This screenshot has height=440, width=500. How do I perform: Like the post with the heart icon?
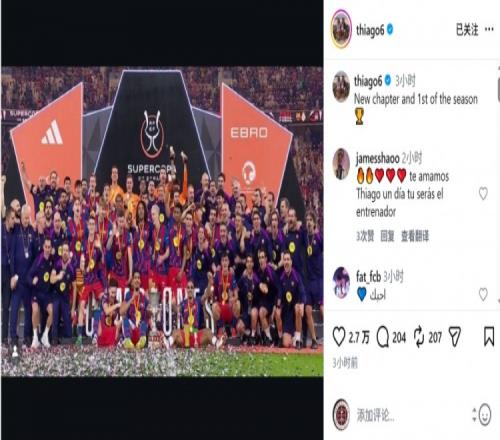pyautogui.click(x=339, y=337)
